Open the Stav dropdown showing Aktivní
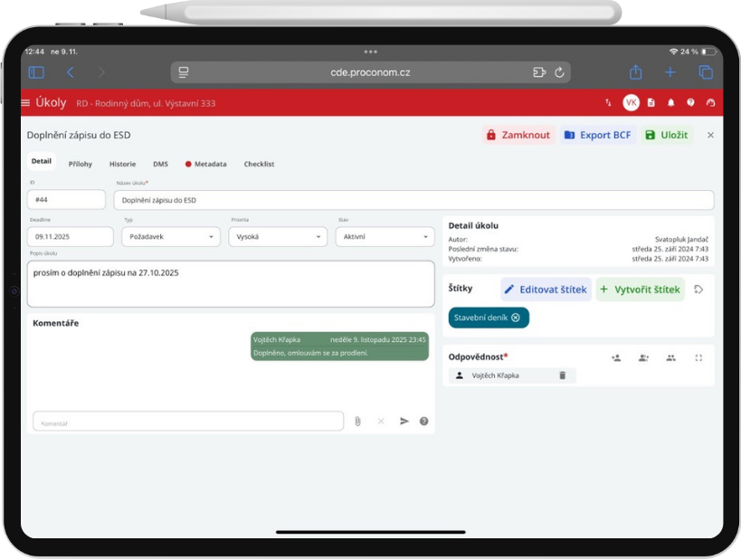Viewport: 741px width, 560px height. point(385,236)
